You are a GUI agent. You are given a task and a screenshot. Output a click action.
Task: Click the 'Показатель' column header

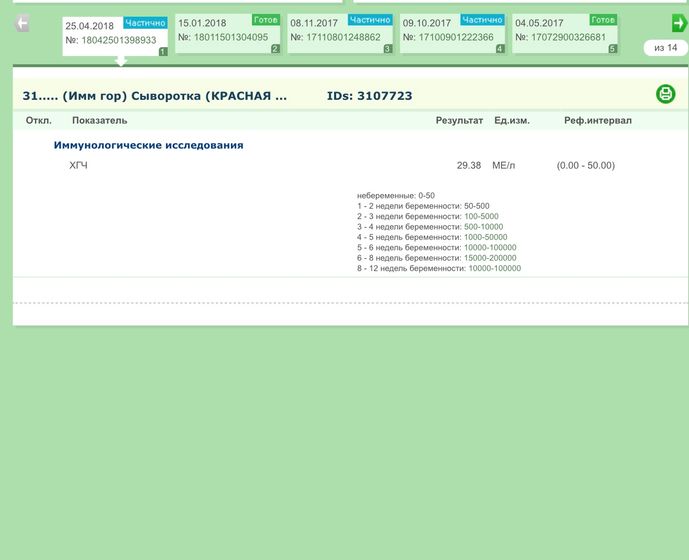(100, 121)
